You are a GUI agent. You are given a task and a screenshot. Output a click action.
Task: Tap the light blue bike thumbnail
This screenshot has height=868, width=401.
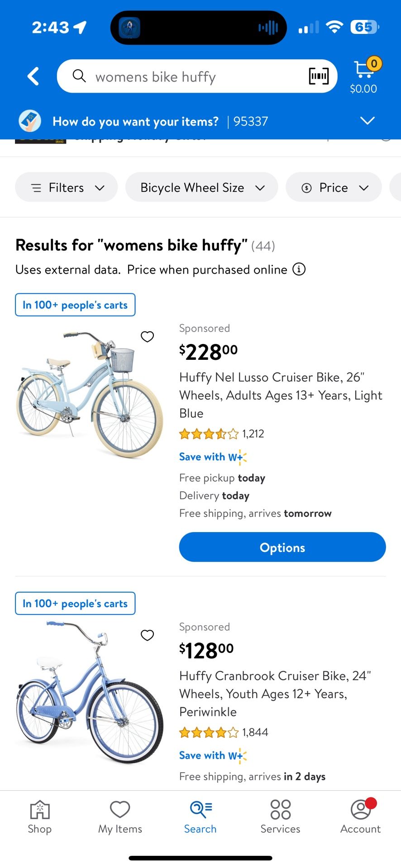(x=90, y=393)
